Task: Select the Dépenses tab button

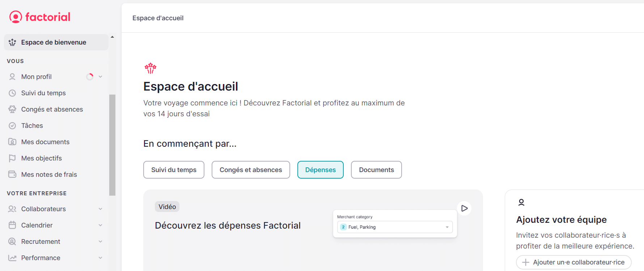Action: [321, 170]
